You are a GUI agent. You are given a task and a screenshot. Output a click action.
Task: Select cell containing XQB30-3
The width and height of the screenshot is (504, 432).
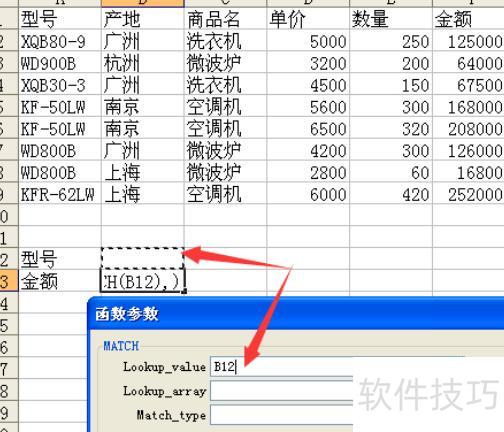[60, 84]
